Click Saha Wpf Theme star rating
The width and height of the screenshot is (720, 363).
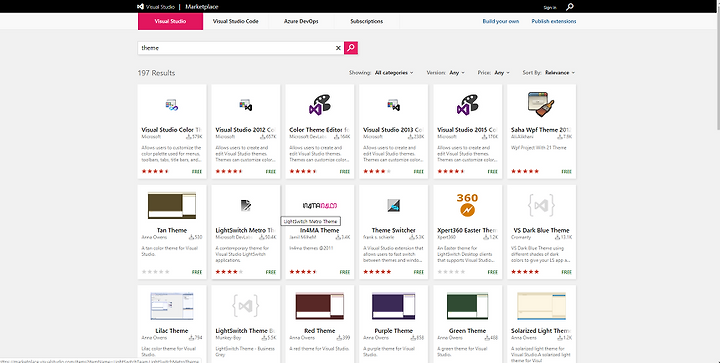[x=525, y=171]
